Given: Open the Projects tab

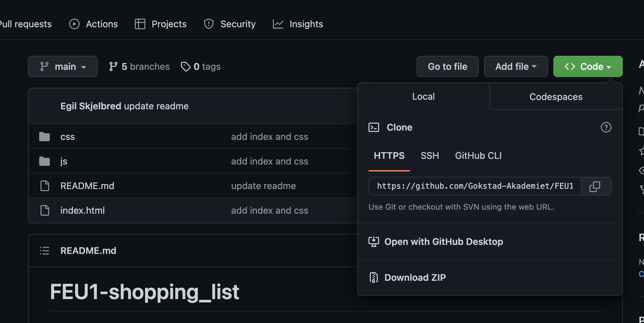Looking at the screenshot, I should click(161, 24).
